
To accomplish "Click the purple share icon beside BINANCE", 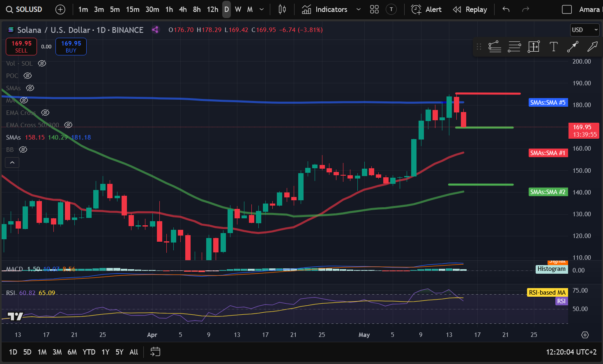I will click(x=155, y=30).
